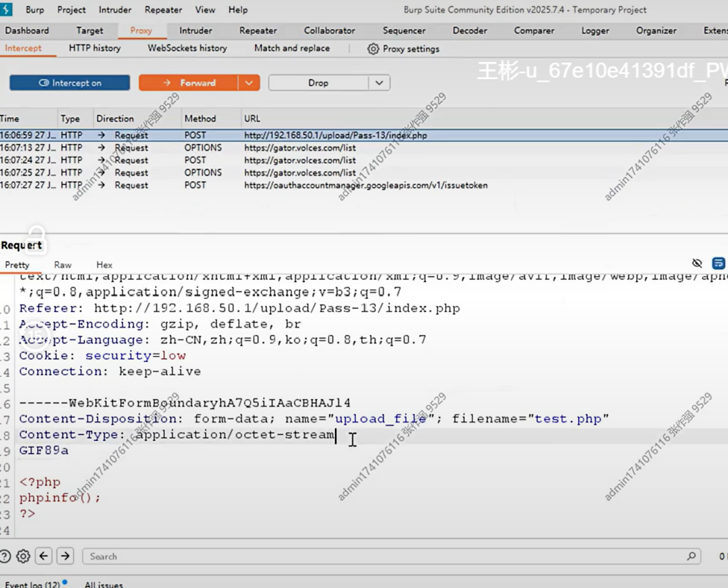
Task: Go to previous search match arrow
Action: (44, 555)
